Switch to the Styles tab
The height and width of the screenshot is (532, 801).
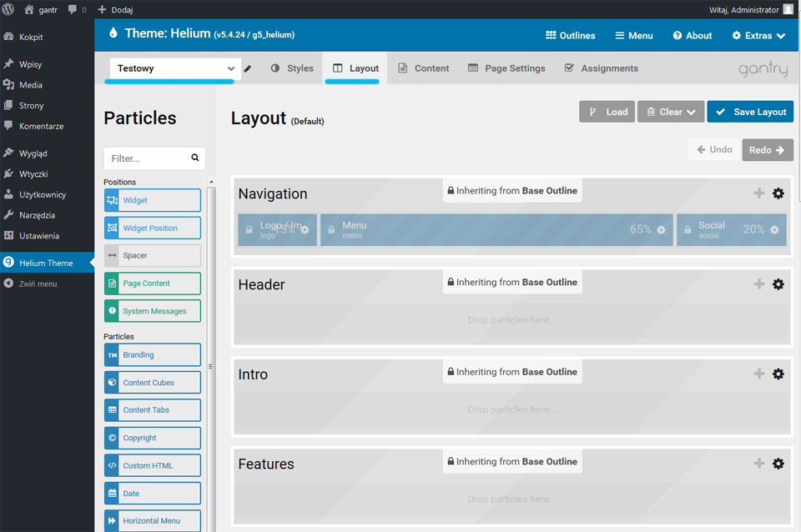pos(292,68)
